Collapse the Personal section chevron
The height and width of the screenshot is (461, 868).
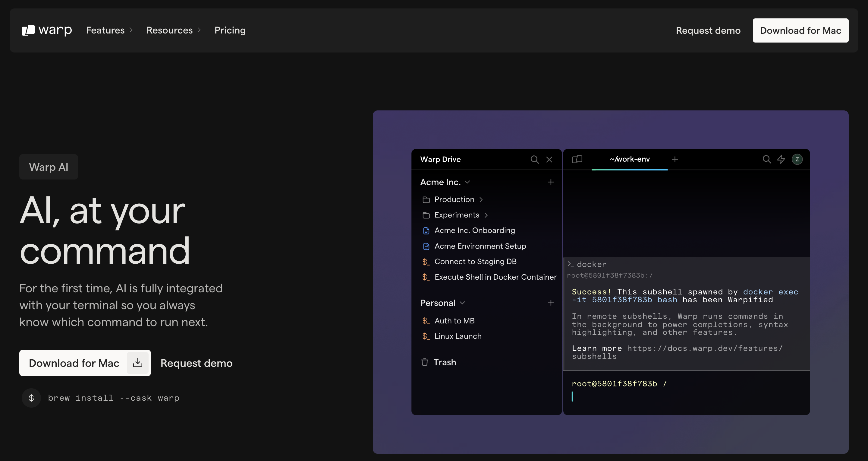click(462, 303)
